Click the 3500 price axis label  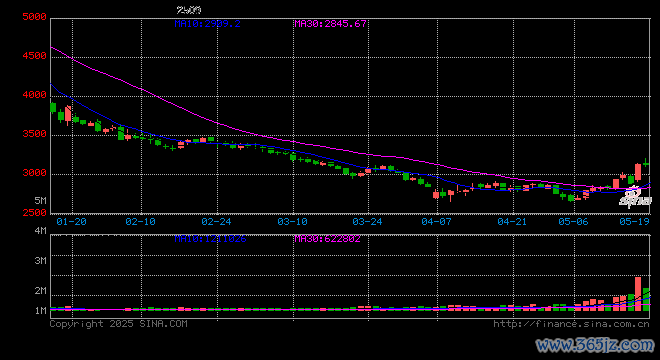pyautogui.click(x=34, y=134)
